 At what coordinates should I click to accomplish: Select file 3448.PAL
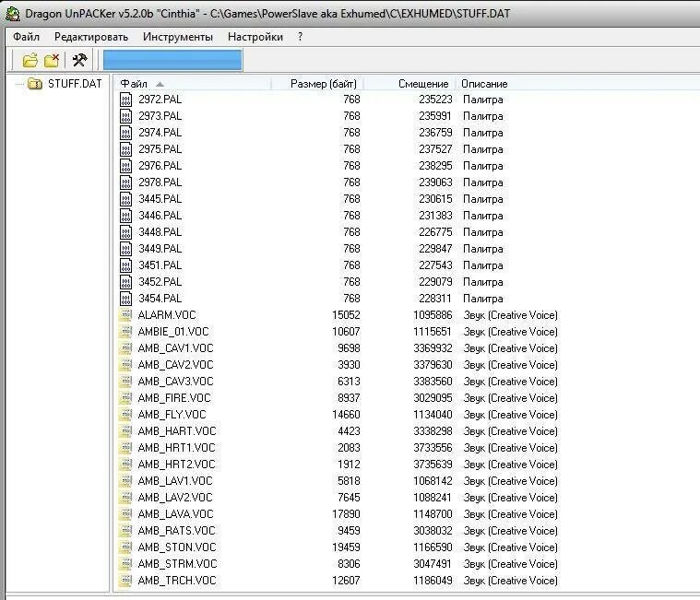coord(160,232)
